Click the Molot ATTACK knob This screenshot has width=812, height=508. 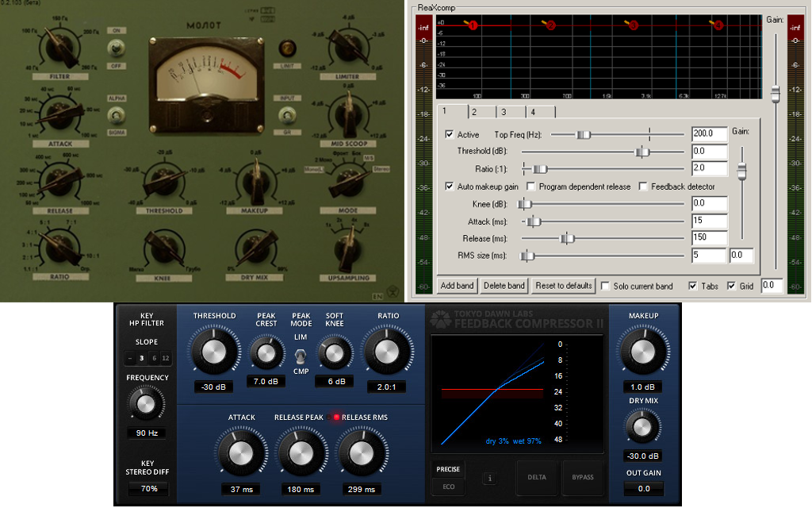(x=59, y=115)
